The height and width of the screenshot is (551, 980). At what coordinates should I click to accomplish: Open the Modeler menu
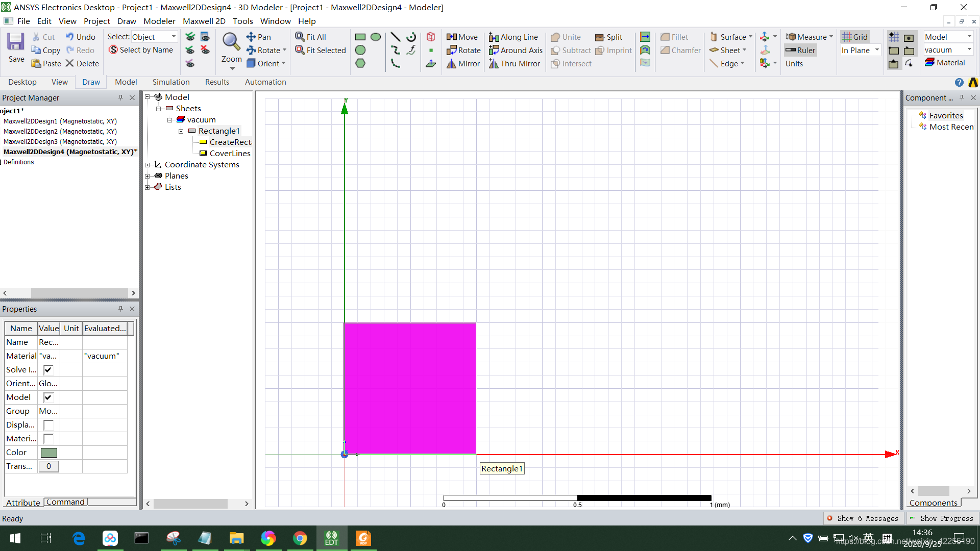click(x=159, y=21)
